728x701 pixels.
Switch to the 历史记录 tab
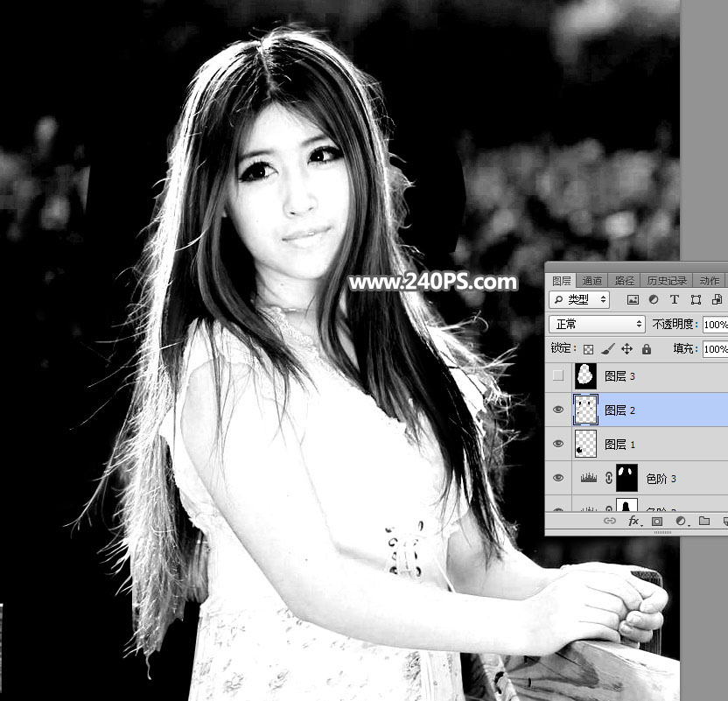(667, 281)
